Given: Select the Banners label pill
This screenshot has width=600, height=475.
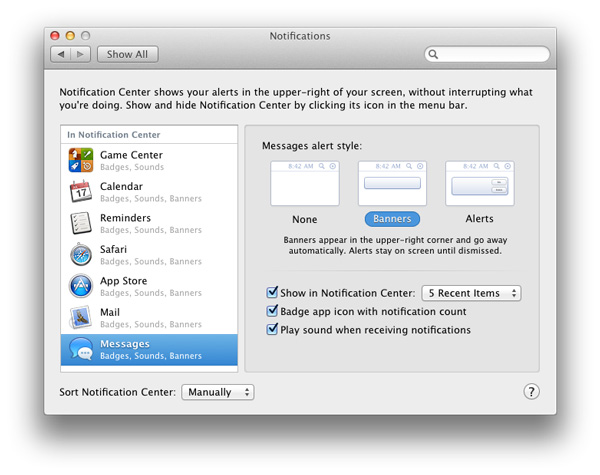Looking at the screenshot, I should [x=392, y=219].
